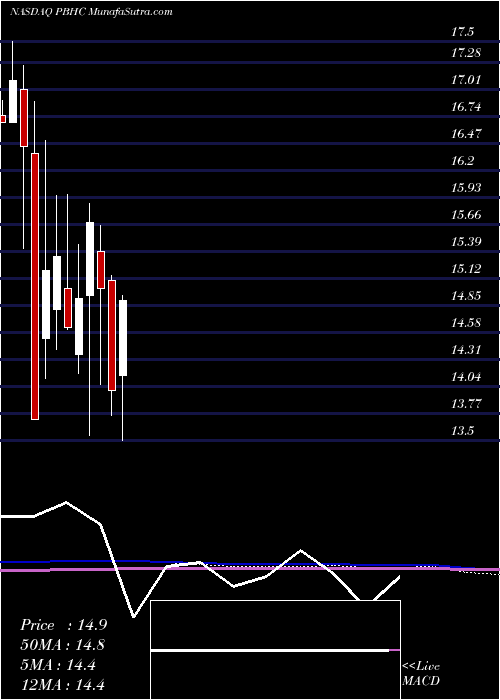This screenshot has width=500, height=700.
Task: Select the 13.77 price axis label
Action: coord(466,404)
